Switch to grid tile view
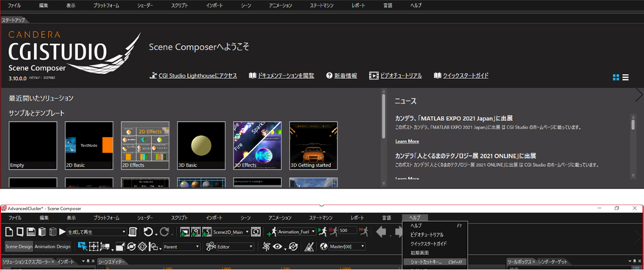Screen dimensions: 644x270 tap(616, 77)
